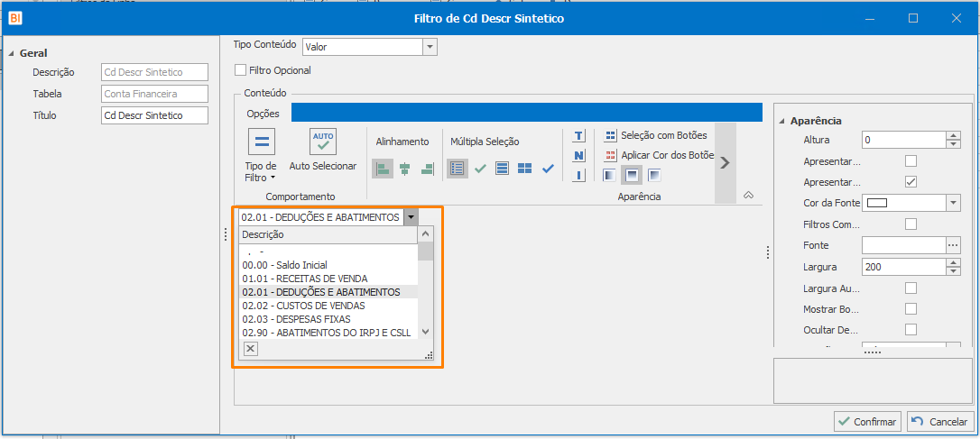Click the BI application logo in title bar
The height and width of the screenshot is (439, 980).
coord(16,19)
